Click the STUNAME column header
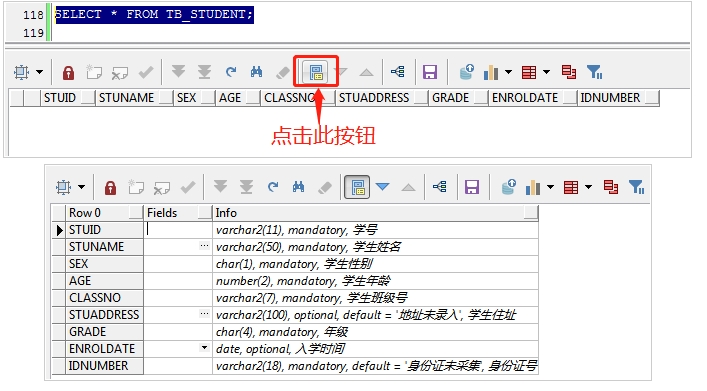Image resolution: width=707 pixels, height=391 pixels. point(126,98)
